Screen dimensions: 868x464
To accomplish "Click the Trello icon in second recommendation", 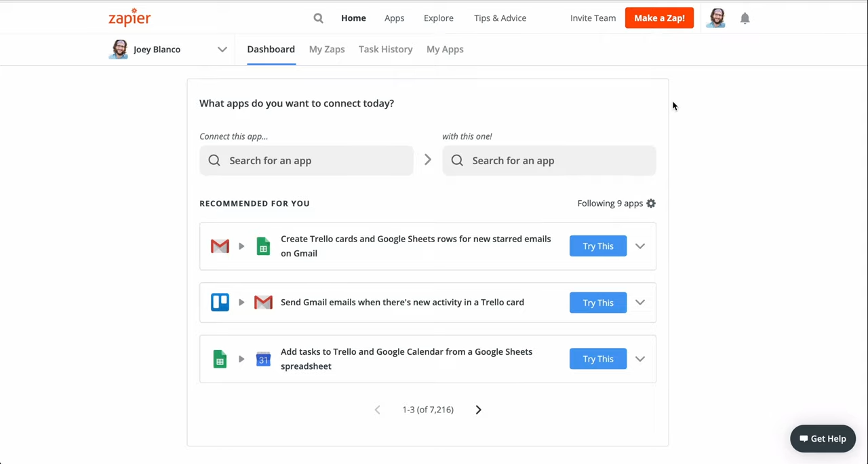I will (x=220, y=303).
